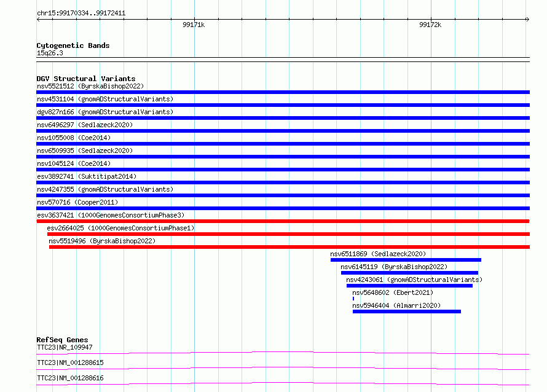Select the TTC23|NM_001288615 transcript label
Image resolution: width=547 pixels, height=392 pixels.
70,363
